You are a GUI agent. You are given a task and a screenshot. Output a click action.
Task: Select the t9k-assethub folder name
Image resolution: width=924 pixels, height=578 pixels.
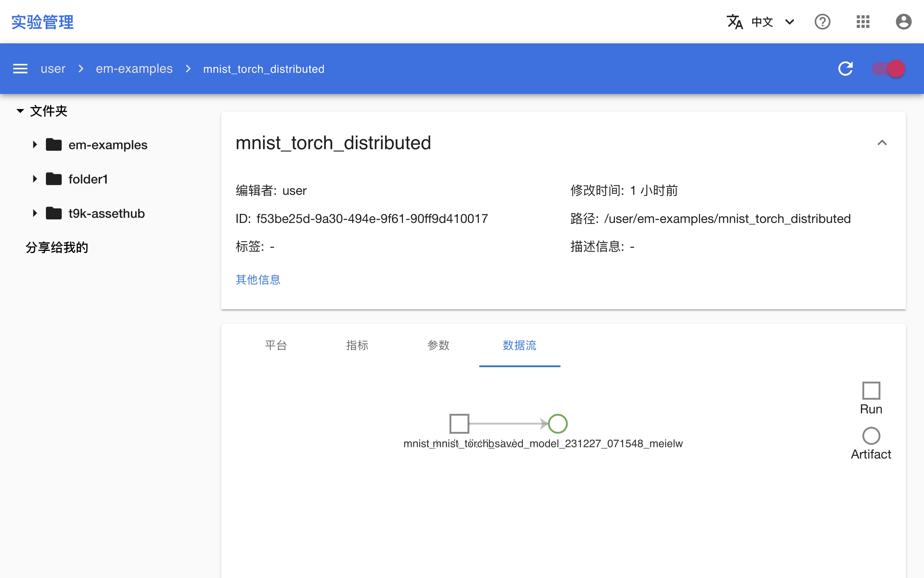click(106, 213)
